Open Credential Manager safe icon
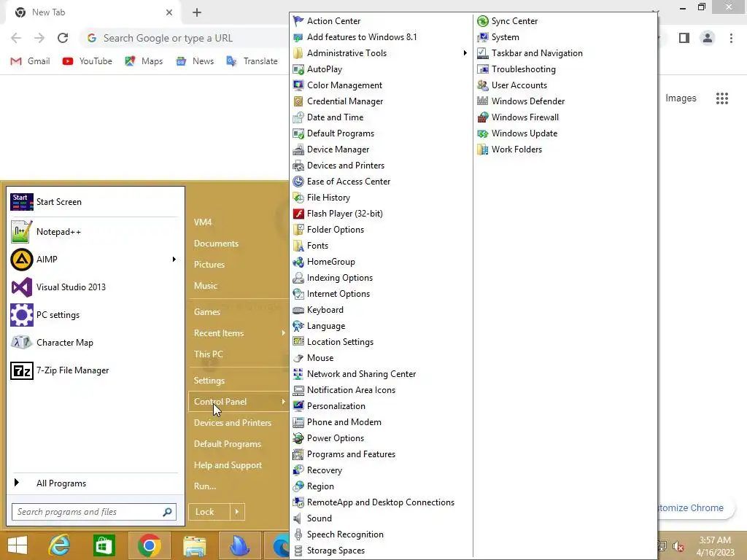The height and width of the screenshot is (560, 747). (x=298, y=101)
